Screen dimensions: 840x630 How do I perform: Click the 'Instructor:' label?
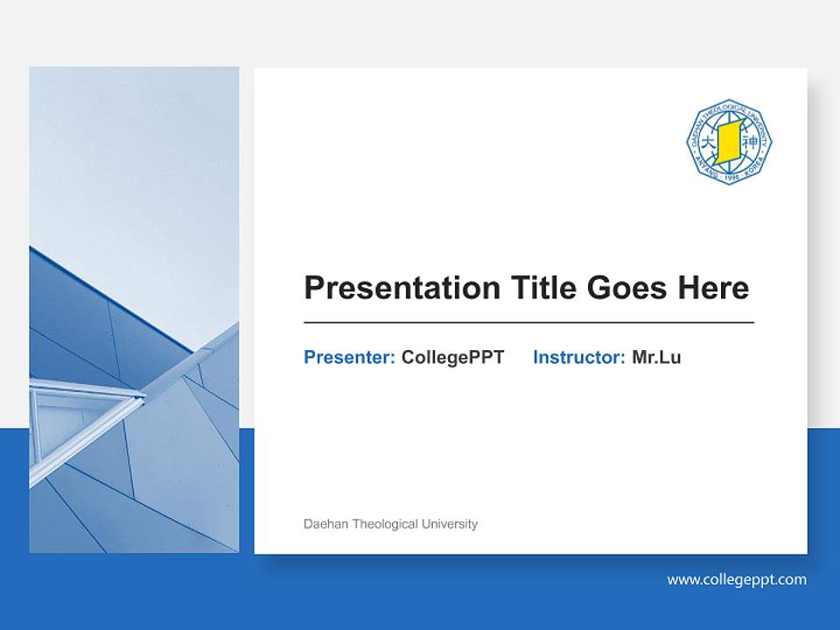coord(579,357)
